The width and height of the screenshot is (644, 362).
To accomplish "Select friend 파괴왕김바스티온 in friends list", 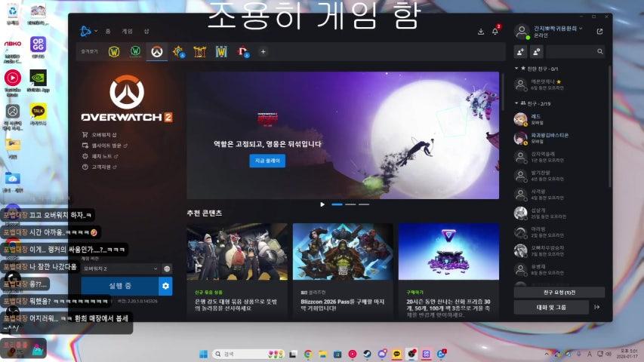I will click(x=559, y=138).
